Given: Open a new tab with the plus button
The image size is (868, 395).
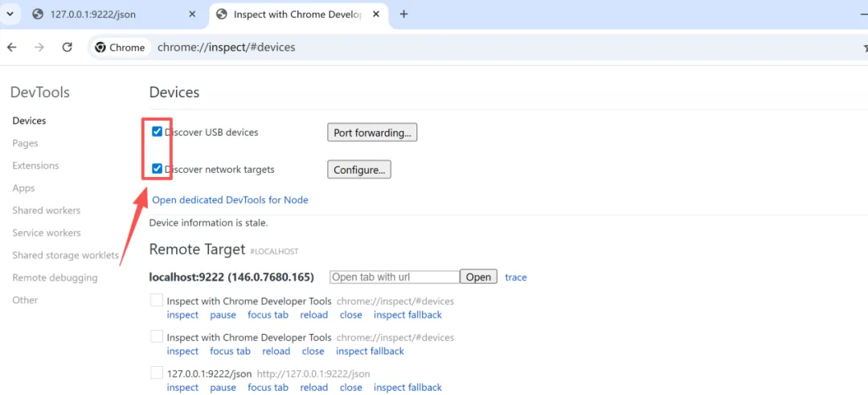Looking at the screenshot, I should coord(403,14).
